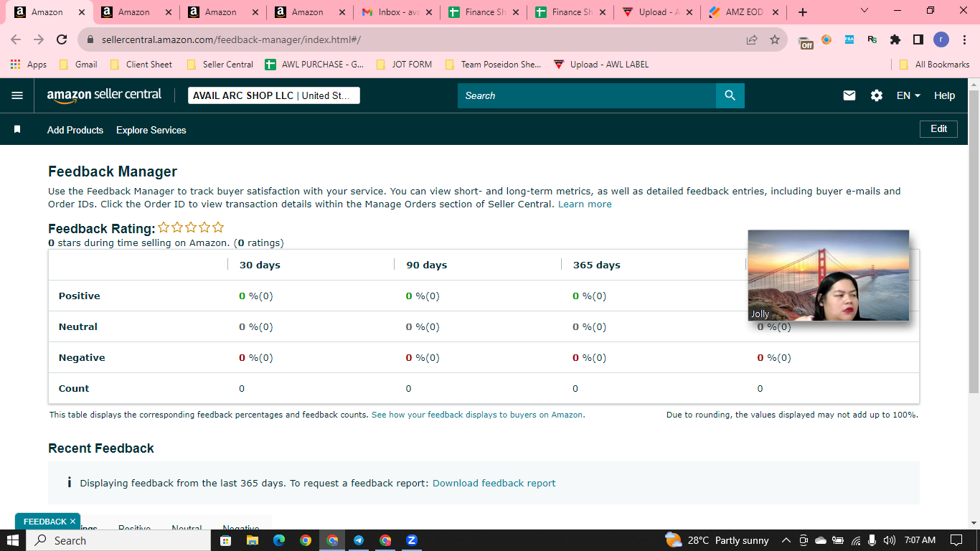Open the Extensions puzzle piece menu
The height and width of the screenshot is (551, 980).
(895, 40)
